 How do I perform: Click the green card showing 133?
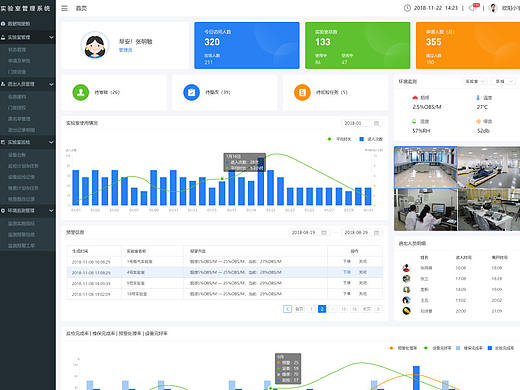[358, 45]
